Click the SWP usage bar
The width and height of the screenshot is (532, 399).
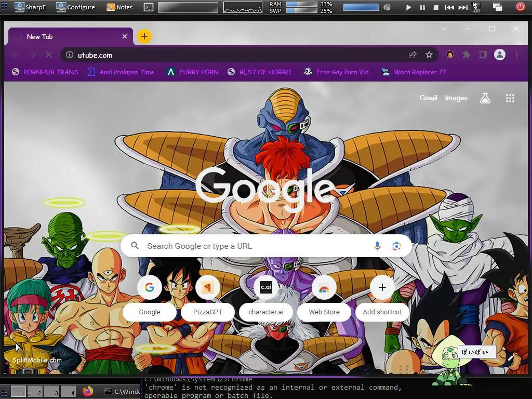click(302, 10)
